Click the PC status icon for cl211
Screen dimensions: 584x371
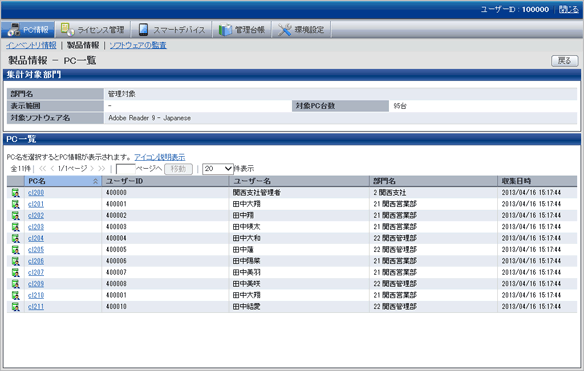click(x=15, y=307)
